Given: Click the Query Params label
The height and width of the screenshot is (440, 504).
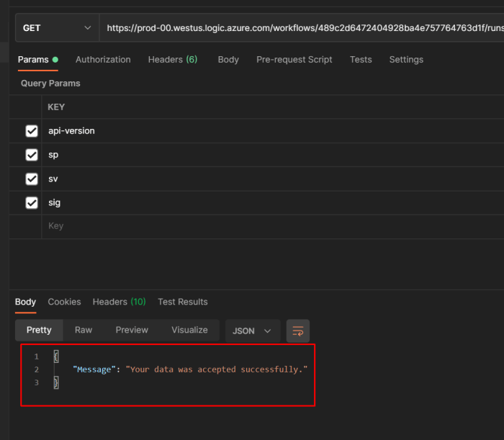Looking at the screenshot, I should click(x=50, y=84).
